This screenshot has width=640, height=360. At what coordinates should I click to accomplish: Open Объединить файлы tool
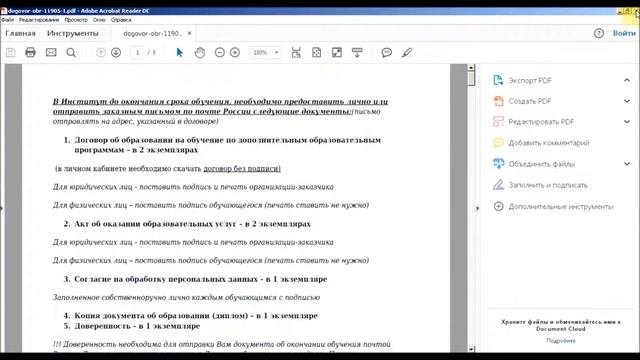click(x=542, y=164)
